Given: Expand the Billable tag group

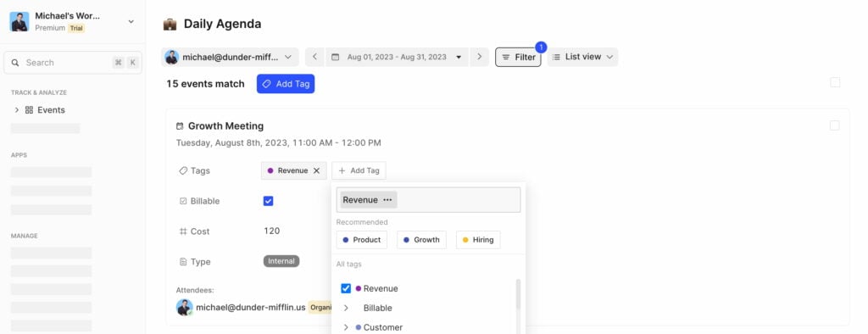Looking at the screenshot, I should pyautogui.click(x=346, y=308).
